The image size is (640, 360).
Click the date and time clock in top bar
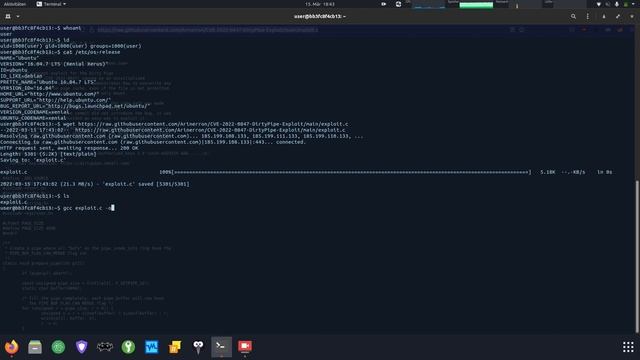(x=320, y=4)
